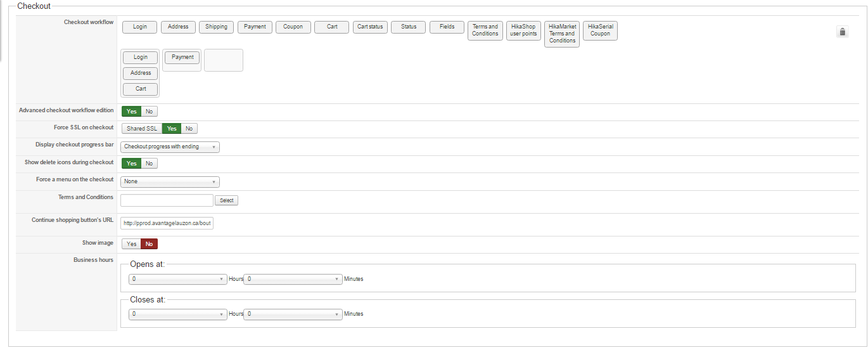Set Advanced checkout workflow edition to No
This screenshot has height=350, width=868.
pyautogui.click(x=150, y=112)
